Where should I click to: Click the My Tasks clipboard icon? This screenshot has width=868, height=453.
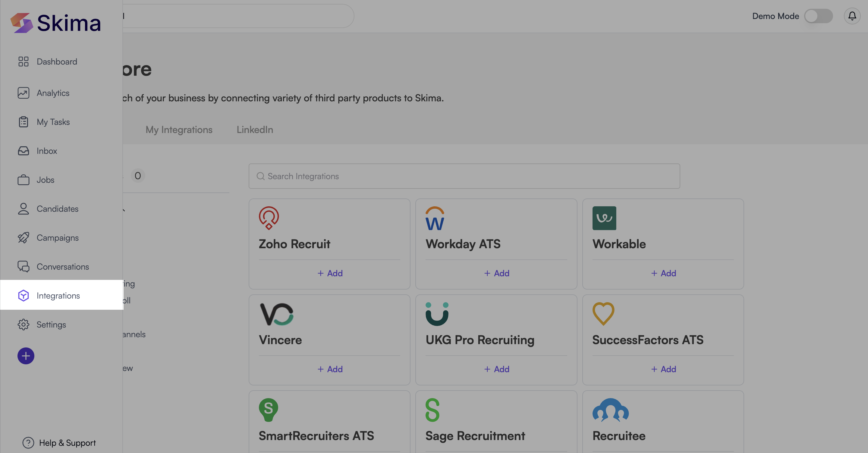(23, 122)
